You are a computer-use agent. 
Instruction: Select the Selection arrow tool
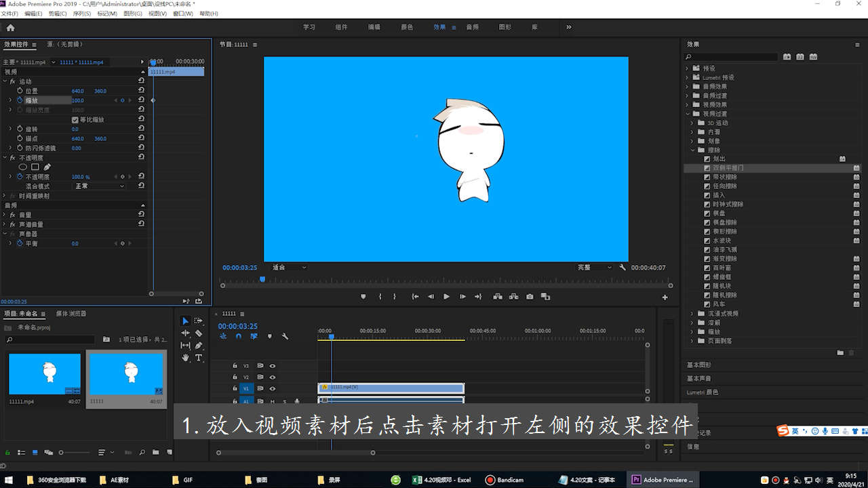[x=185, y=321]
